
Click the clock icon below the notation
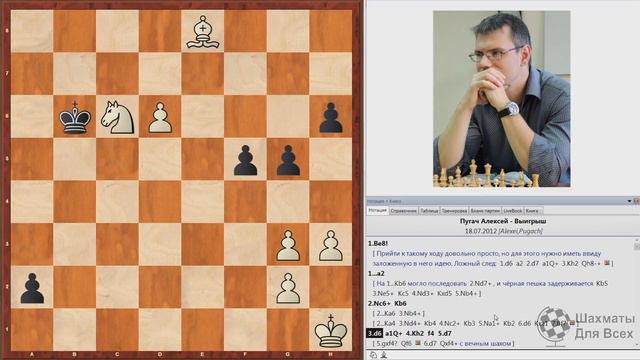[373, 355]
